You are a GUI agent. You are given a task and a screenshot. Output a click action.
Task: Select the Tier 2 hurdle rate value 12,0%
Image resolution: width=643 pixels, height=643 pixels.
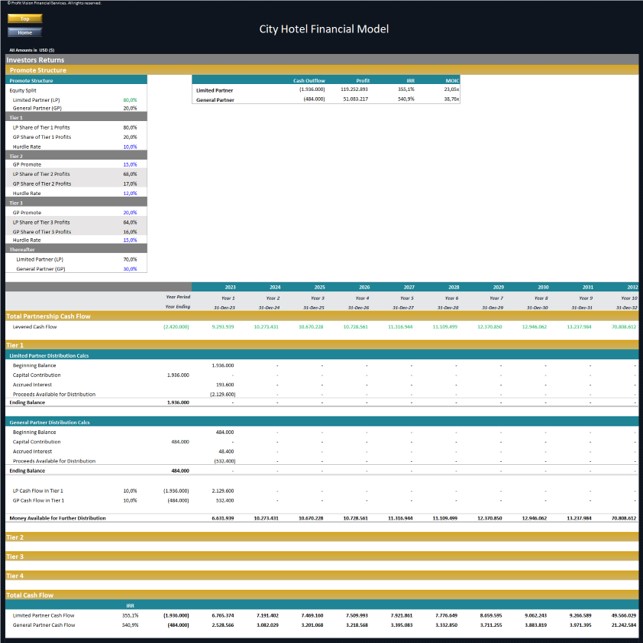click(x=130, y=193)
